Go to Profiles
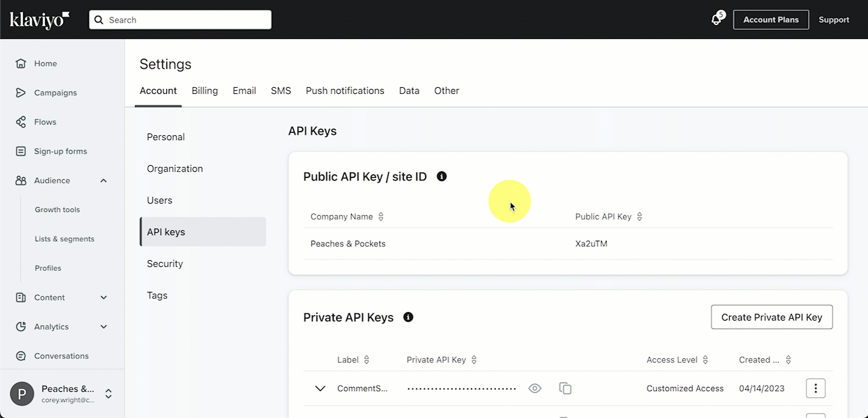 (x=48, y=268)
